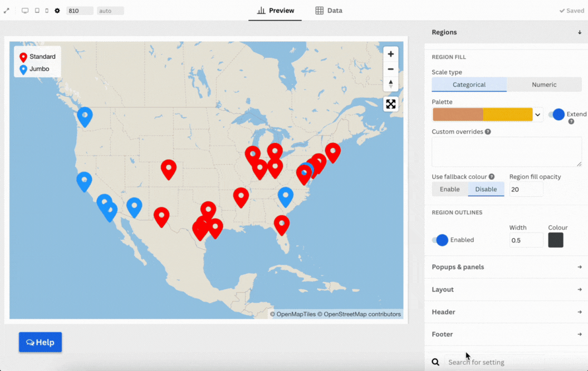Click the expand preview arrows icon
The width and height of the screenshot is (588, 371).
click(x=7, y=11)
